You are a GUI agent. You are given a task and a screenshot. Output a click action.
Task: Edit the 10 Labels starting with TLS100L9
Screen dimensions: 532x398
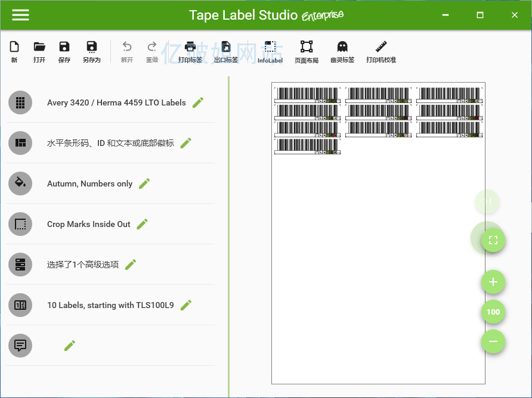click(185, 305)
